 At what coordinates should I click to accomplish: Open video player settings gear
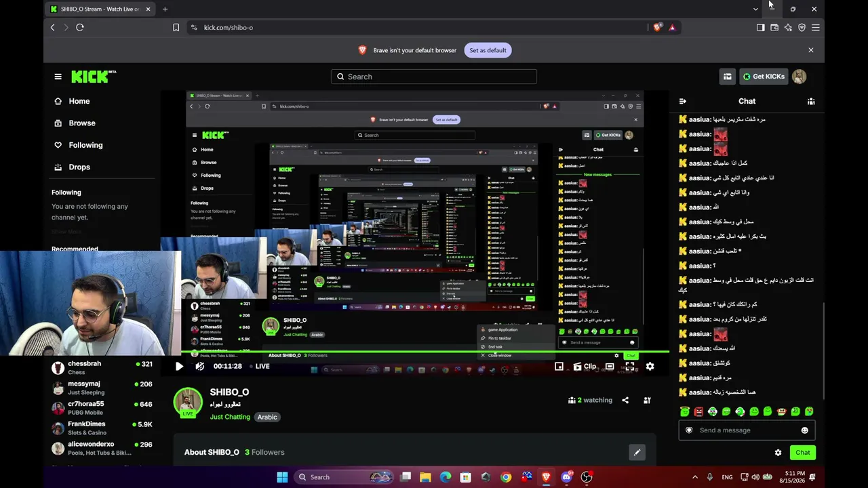(650, 366)
